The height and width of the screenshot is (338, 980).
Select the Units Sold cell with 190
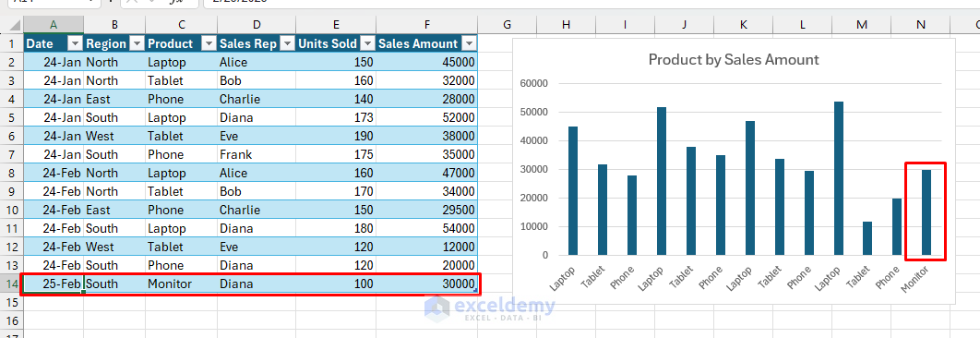click(336, 136)
